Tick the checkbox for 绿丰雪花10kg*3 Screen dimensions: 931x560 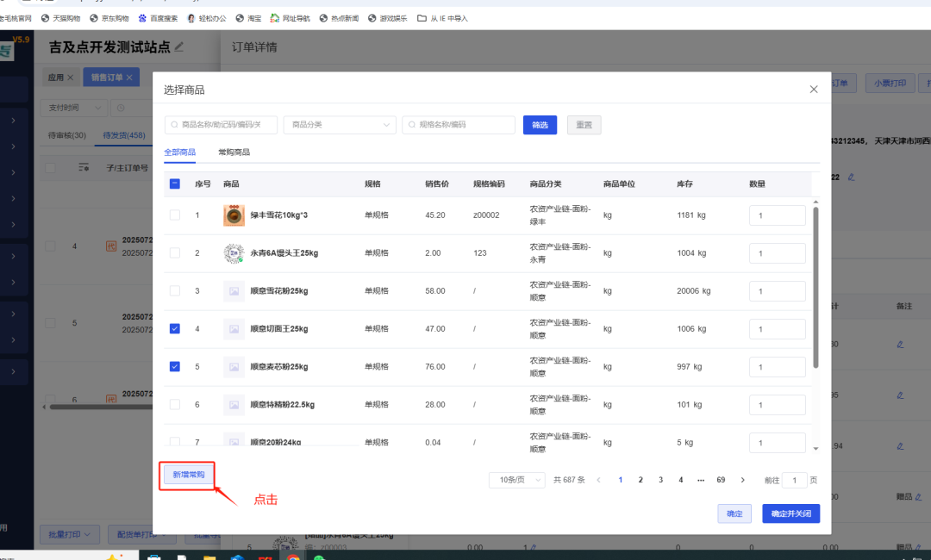point(175,215)
